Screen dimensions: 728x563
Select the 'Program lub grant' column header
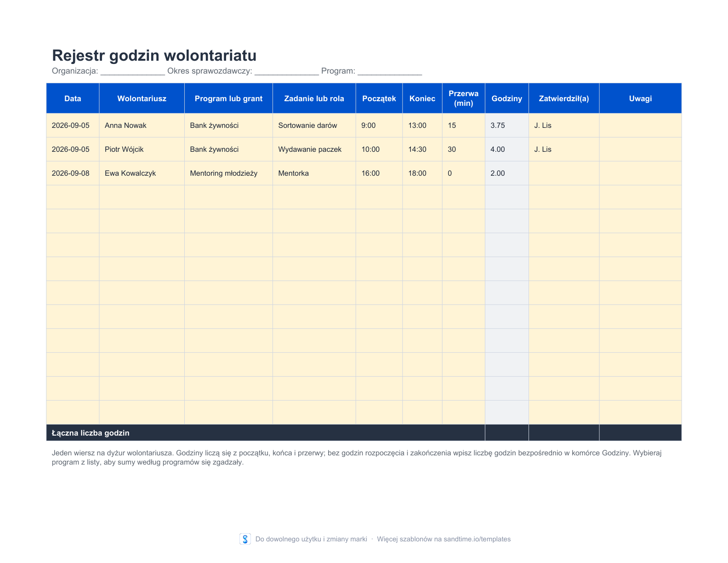pos(228,98)
